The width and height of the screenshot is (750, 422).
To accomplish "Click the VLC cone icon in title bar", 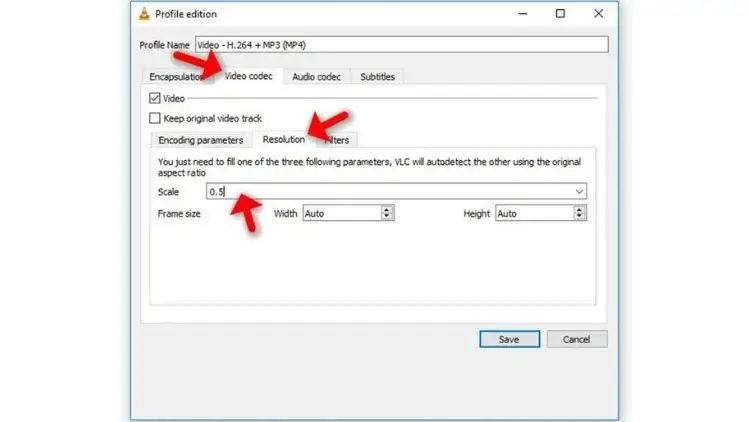I will (144, 13).
